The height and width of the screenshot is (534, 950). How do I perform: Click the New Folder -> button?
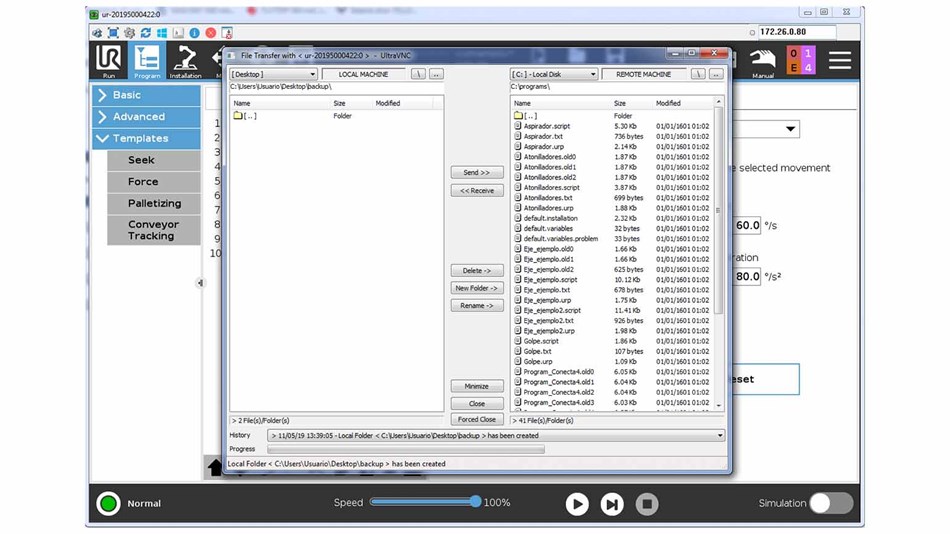pyautogui.click(x=477, y=288)
